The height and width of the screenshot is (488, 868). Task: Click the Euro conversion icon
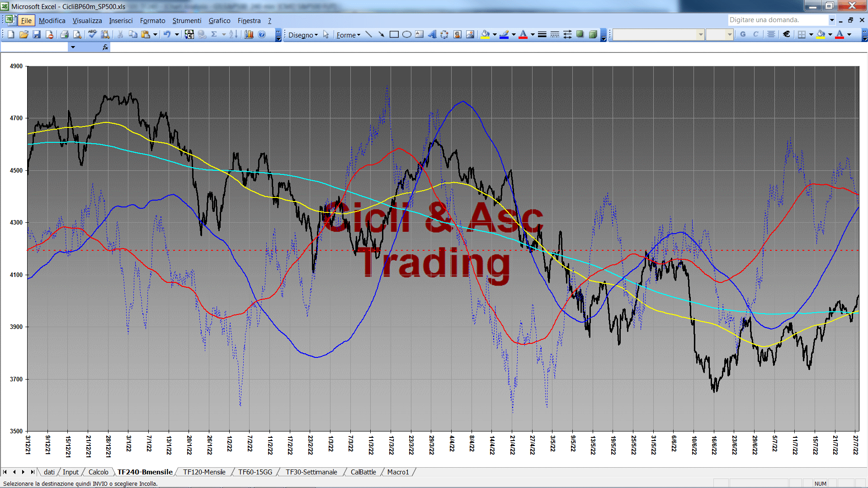pos(189,35)
